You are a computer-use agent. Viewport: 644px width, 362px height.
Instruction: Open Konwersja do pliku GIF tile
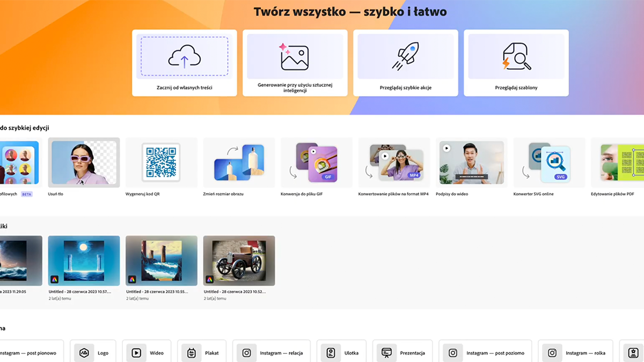[316, 162]
